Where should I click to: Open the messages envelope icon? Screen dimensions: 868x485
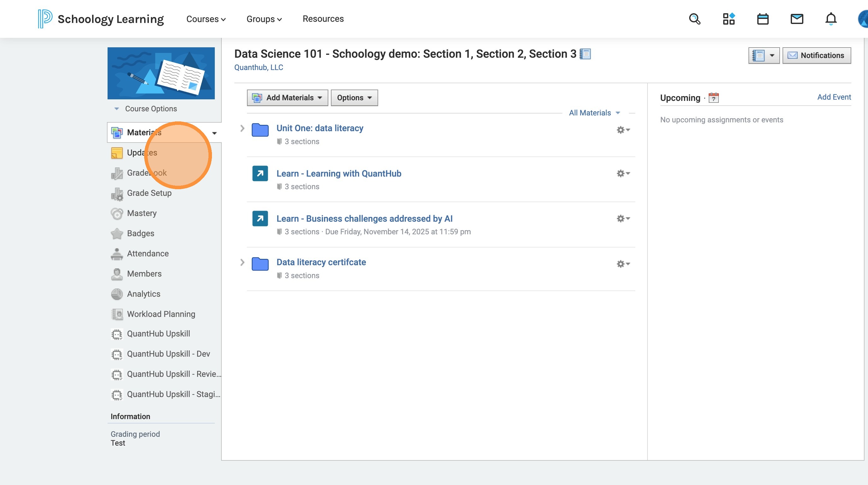tap(797, 19)
